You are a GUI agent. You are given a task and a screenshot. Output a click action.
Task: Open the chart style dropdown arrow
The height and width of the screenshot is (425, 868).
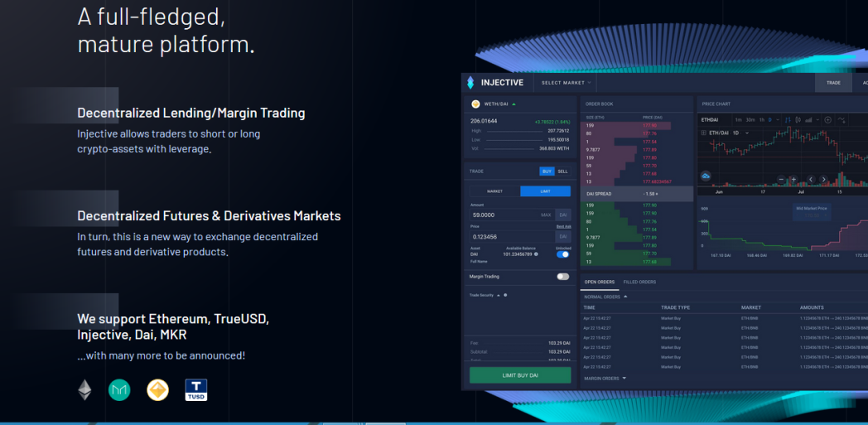[817, 119]
